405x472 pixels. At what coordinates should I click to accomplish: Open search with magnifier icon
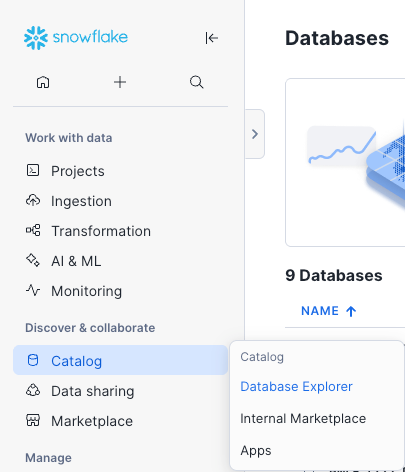coord(197,82)
